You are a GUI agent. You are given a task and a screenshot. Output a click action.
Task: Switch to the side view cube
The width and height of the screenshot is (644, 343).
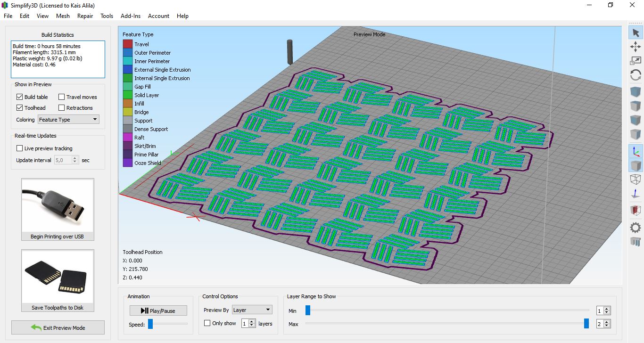coord(636,134)
